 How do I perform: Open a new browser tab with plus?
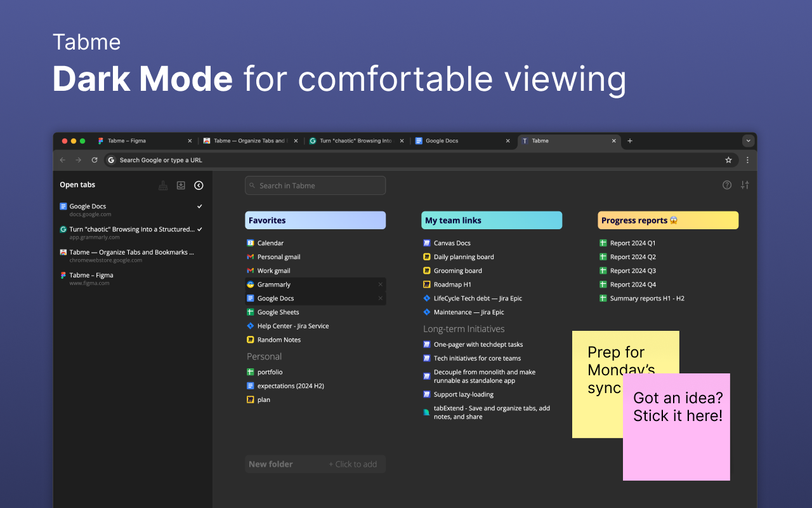pos(630,141)
